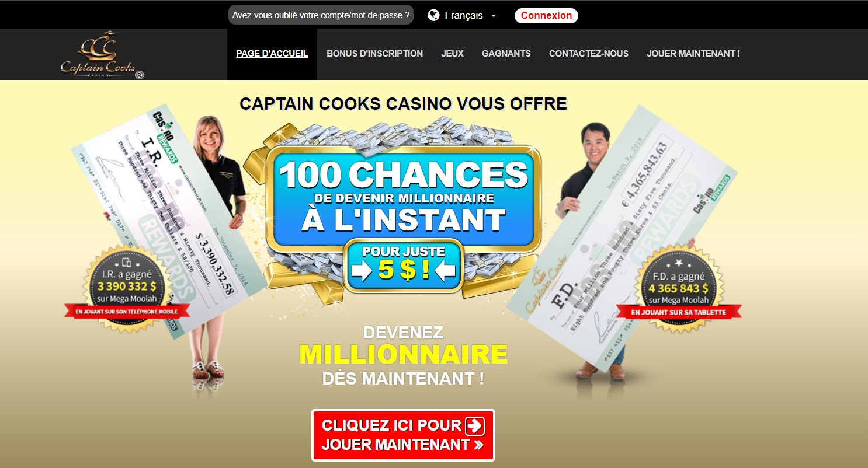Viewport: 868px width, 468px height.
Task: Click the I.R. winner gold seal badge
Action: [127, 287]
